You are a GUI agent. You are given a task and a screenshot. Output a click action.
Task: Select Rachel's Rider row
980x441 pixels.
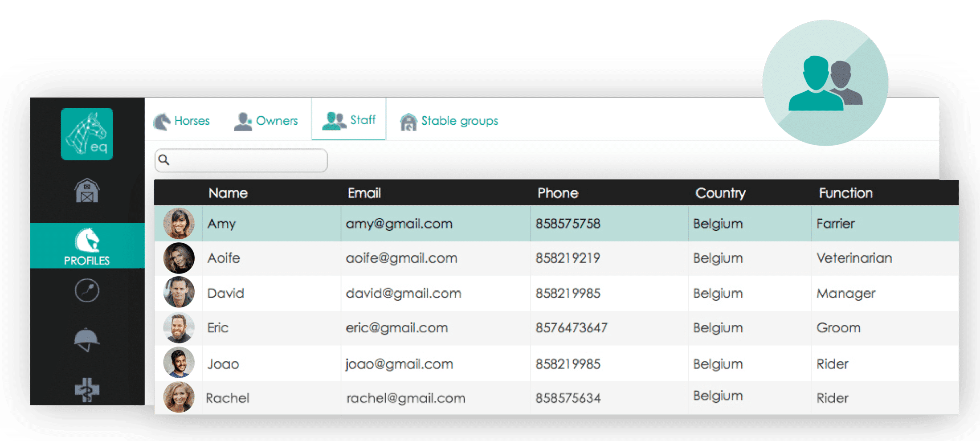(556, 398)
